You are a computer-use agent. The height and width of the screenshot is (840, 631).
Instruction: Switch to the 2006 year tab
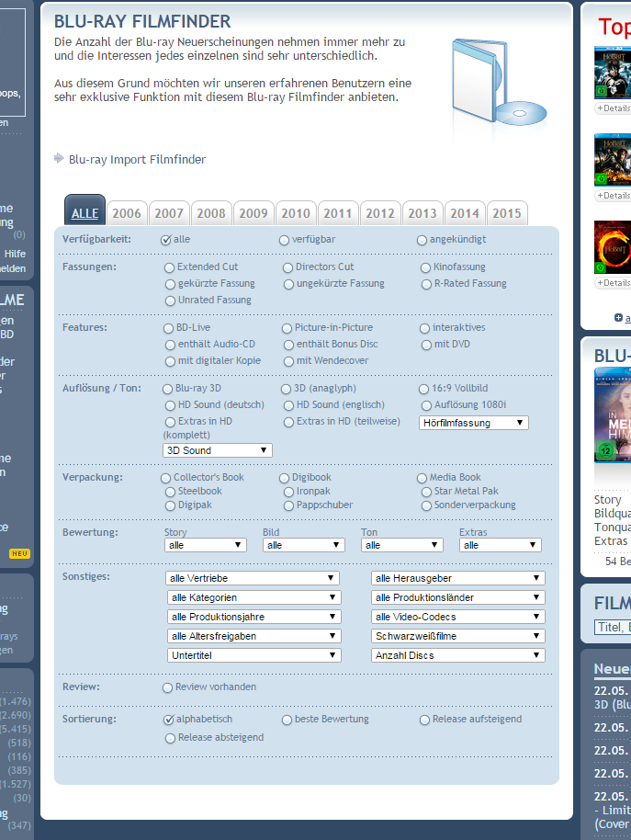tap(127, 213)
